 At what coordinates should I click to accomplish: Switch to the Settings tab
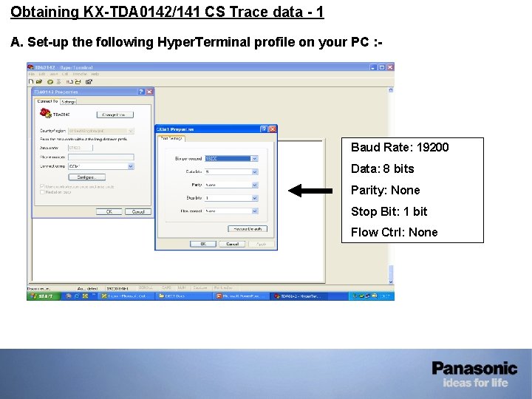tap(69, 102)
